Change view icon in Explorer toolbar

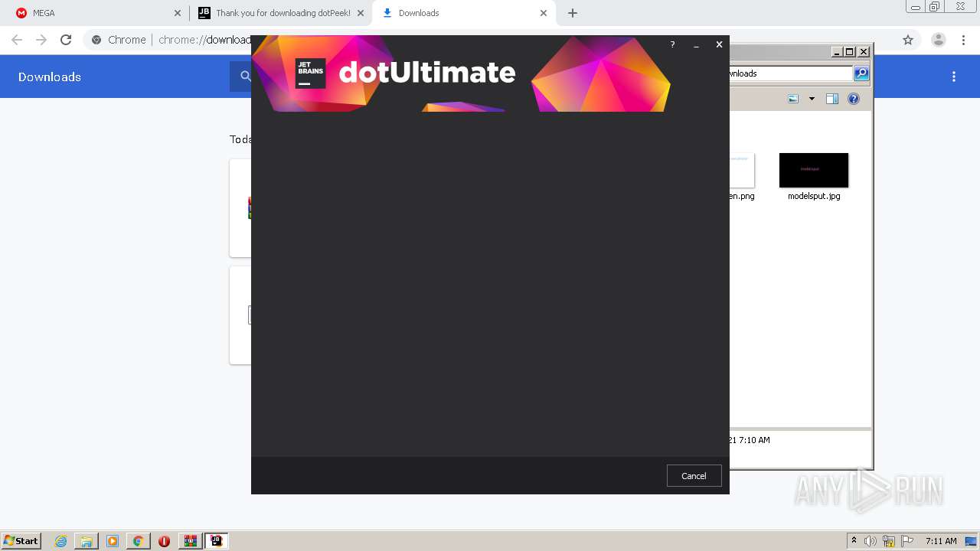[x=793, y=99]
